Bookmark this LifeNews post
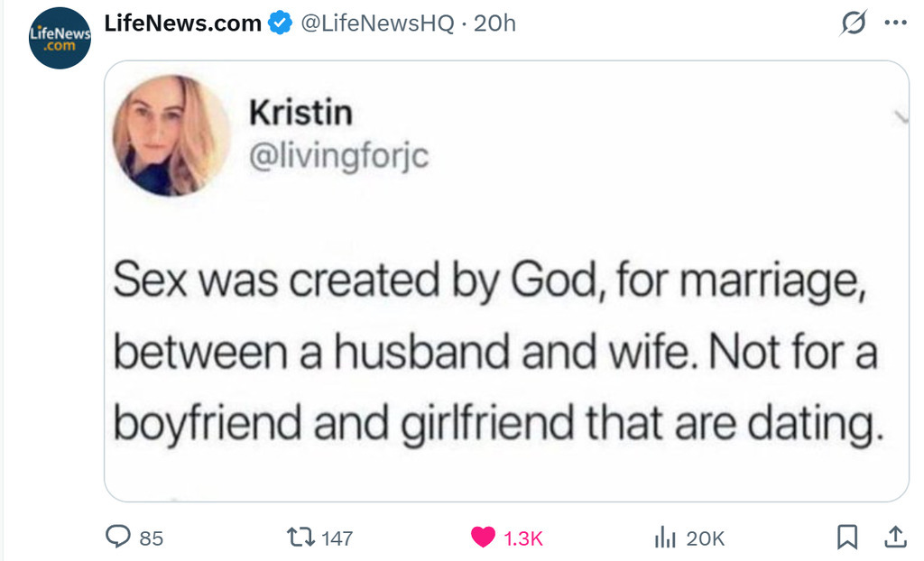The width and height of the screenshot is (924, 561). (x=847, y=538)
